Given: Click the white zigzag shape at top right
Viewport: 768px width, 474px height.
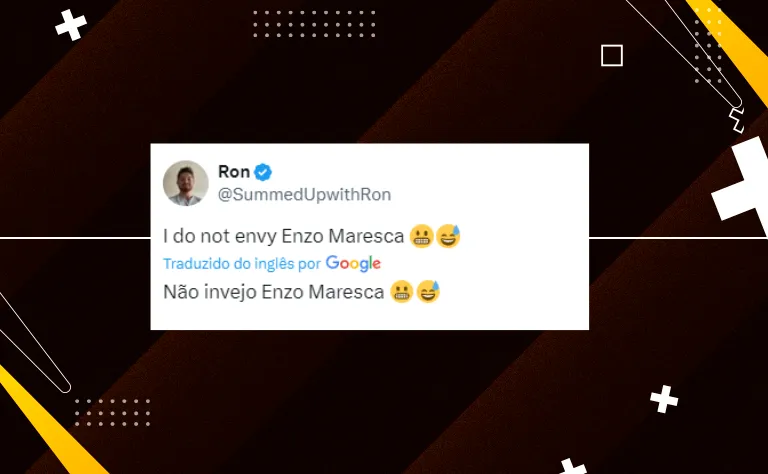Looking at the screenshot, I should coord(737,120).
